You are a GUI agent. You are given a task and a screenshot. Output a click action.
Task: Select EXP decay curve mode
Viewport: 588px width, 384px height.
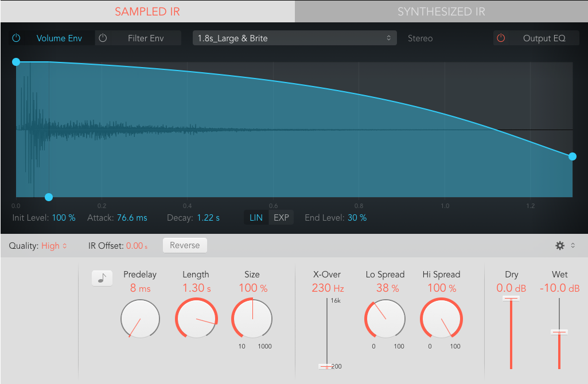(x=281, y=218)
